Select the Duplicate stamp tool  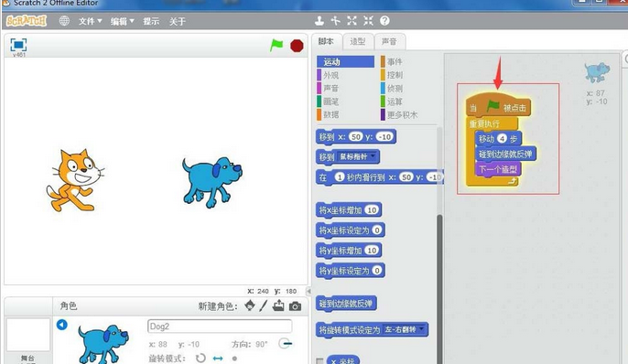(319, 20)
